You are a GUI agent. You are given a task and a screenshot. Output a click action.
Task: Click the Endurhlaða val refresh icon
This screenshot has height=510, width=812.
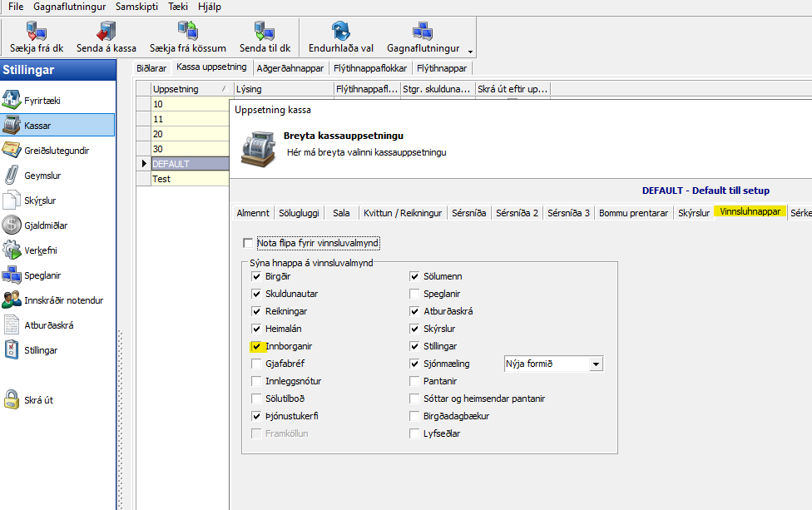340,32
